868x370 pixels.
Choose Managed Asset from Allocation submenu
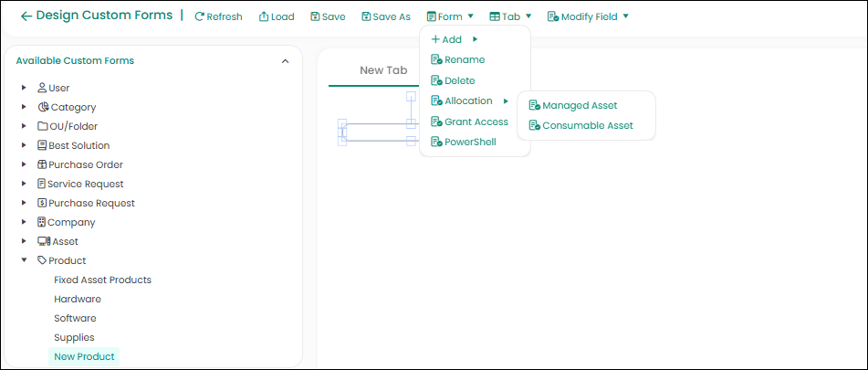(x=579, y=106)
